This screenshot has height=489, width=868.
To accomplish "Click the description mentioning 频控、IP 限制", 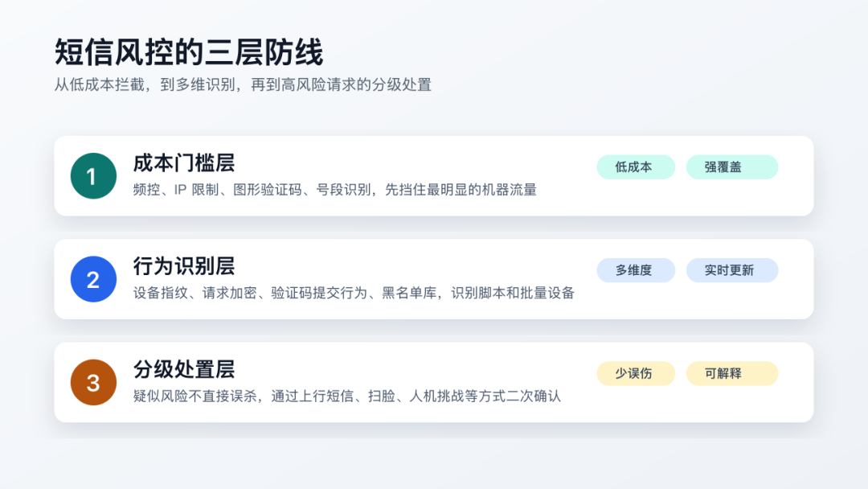I will [x=334, y=190].
